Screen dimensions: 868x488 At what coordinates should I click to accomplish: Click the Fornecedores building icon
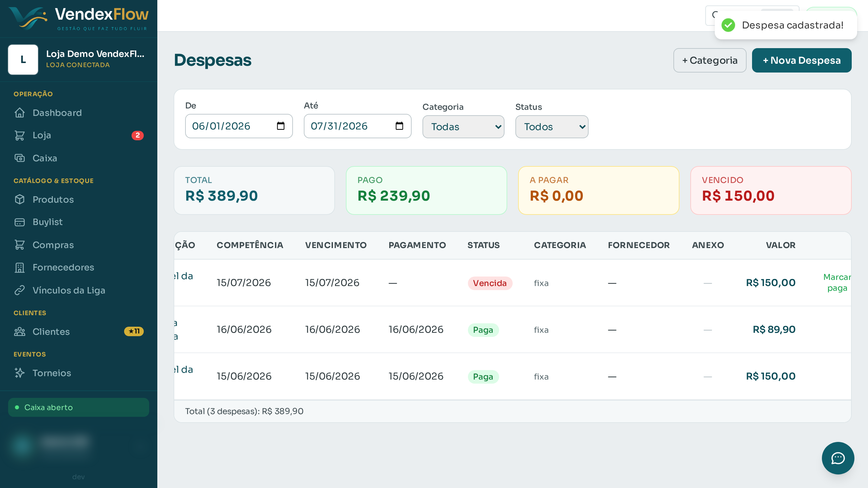20,267
